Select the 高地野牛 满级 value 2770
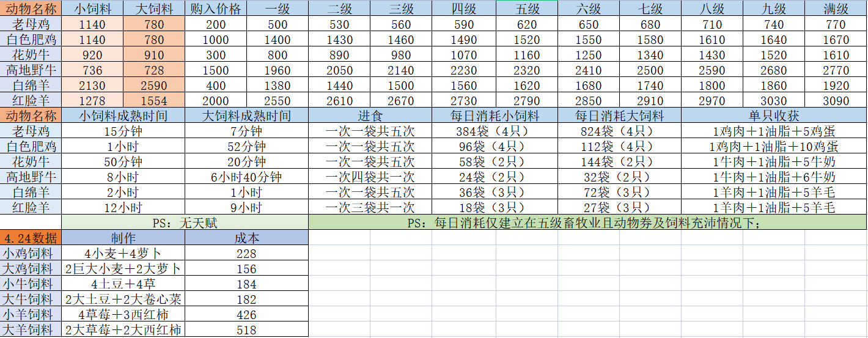 [x=836, y=70]
